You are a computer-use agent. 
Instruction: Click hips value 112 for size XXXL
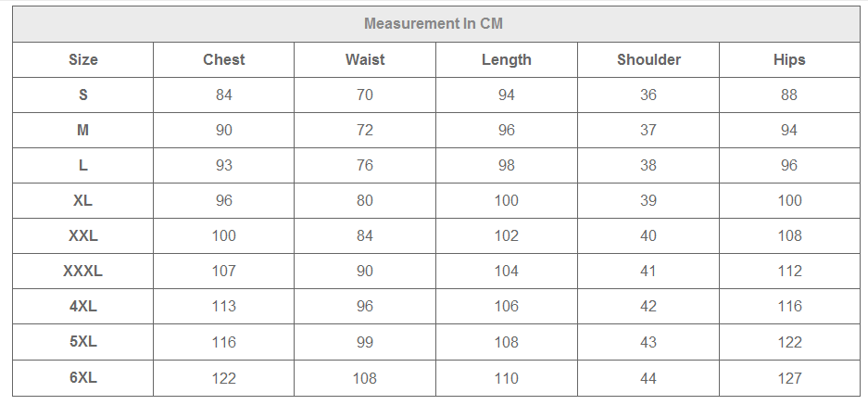pos(789,271)
